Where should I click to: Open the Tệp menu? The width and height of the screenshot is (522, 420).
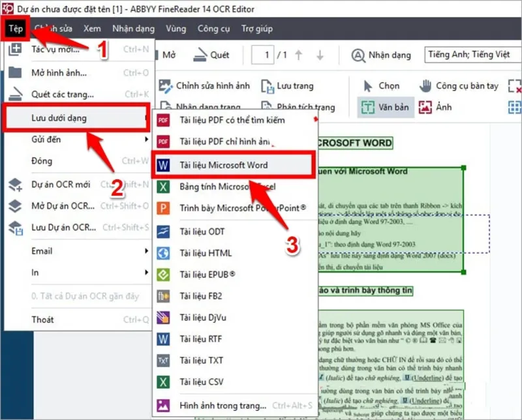[16, 29]
